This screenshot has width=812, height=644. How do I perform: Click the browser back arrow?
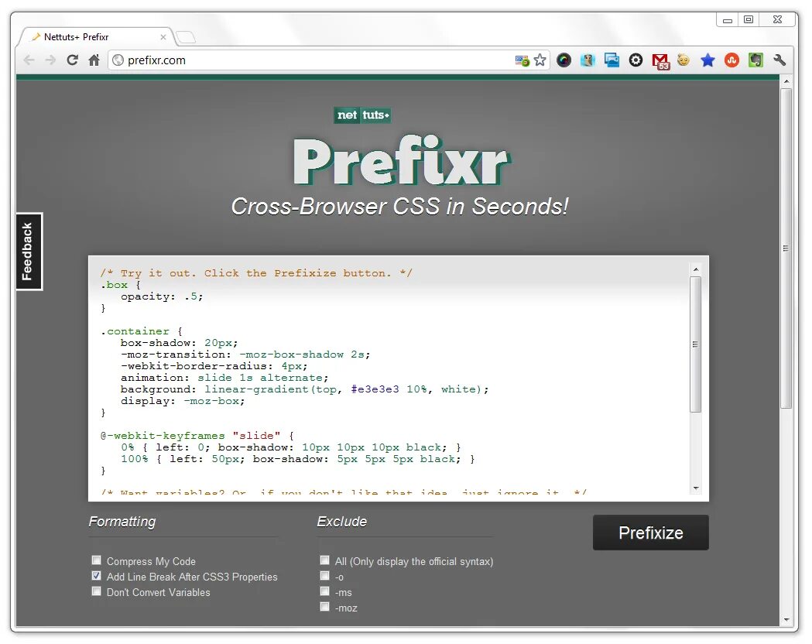(x=29, y=60)
